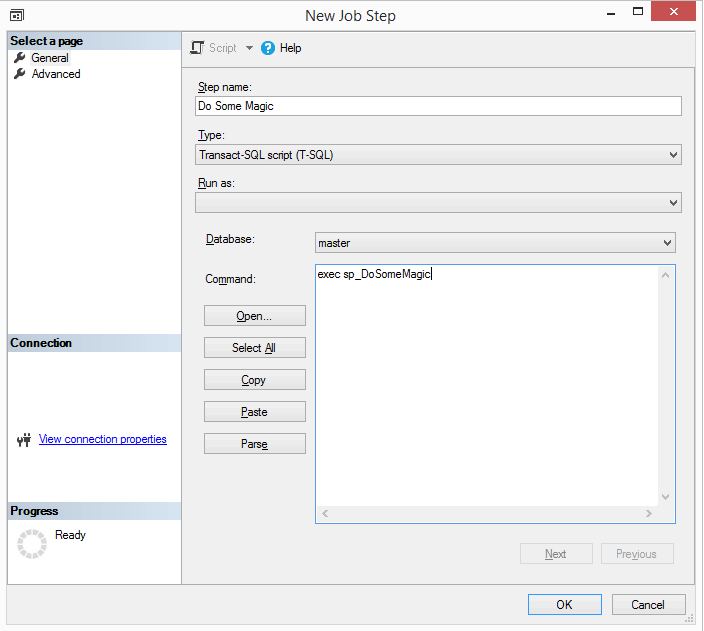Cancel the New Job Step dialog

pyautogui.click(x=648, y=605)
